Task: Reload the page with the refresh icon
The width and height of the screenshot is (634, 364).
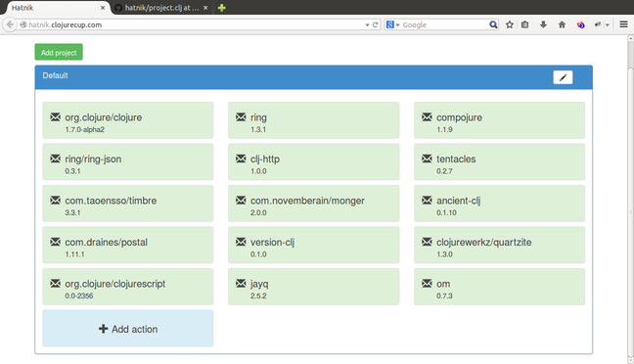Action: pos(376,24)
